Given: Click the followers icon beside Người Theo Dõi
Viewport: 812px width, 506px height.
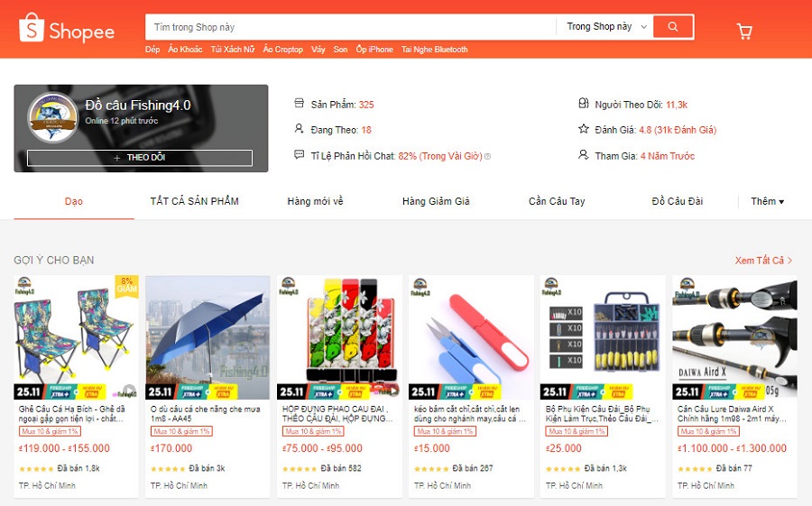Looking at the screenshot, I should point(584,104).
